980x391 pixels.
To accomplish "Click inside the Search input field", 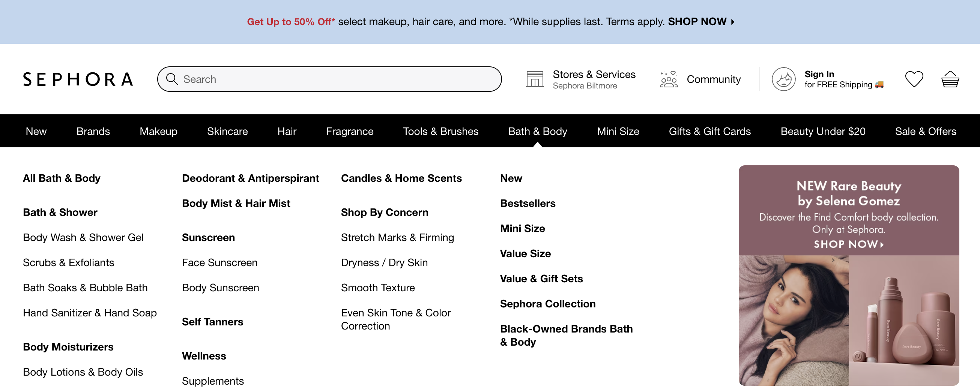I will [304, 79].
